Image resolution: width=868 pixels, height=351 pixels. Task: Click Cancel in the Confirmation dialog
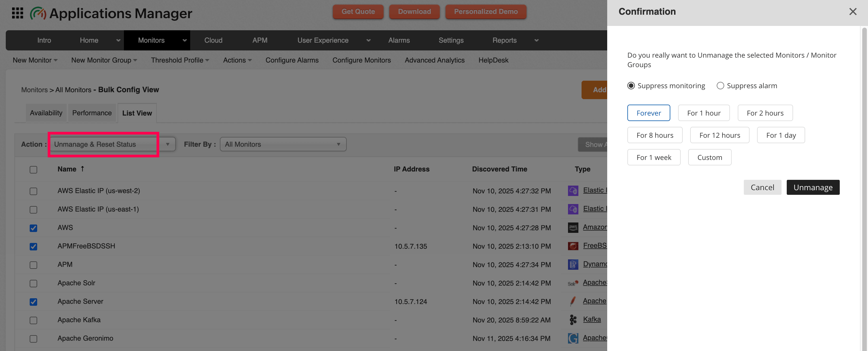(762, 187)
